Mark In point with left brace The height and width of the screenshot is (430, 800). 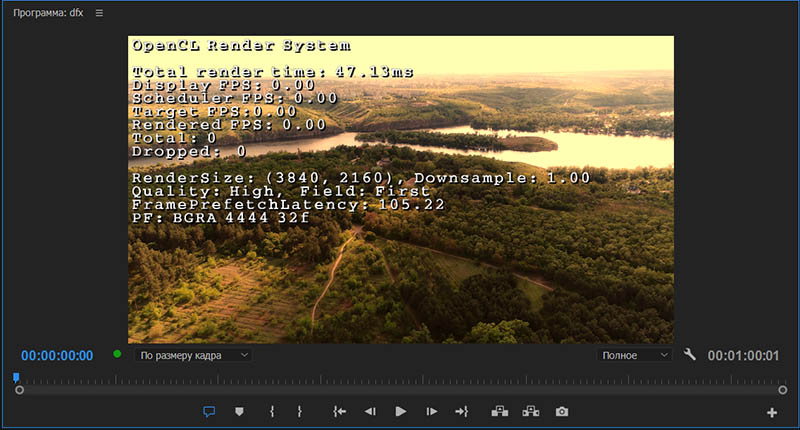tap(271, 411)
